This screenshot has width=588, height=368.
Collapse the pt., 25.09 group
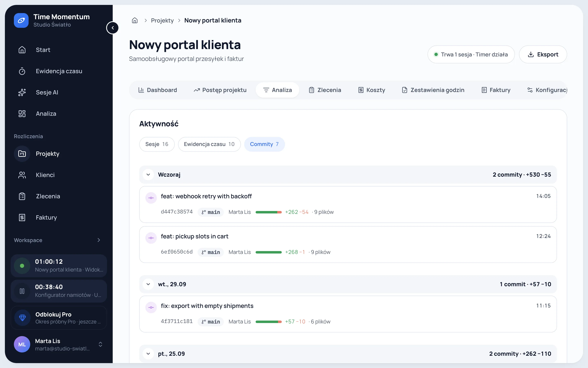[x=148, y=354]
